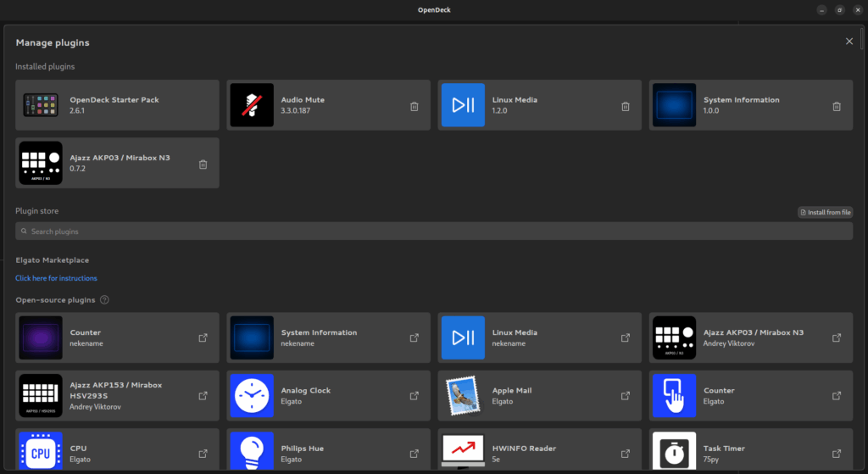
Task: Remove the installed Linux Media plugin
Action: click(x=625, y=106)
